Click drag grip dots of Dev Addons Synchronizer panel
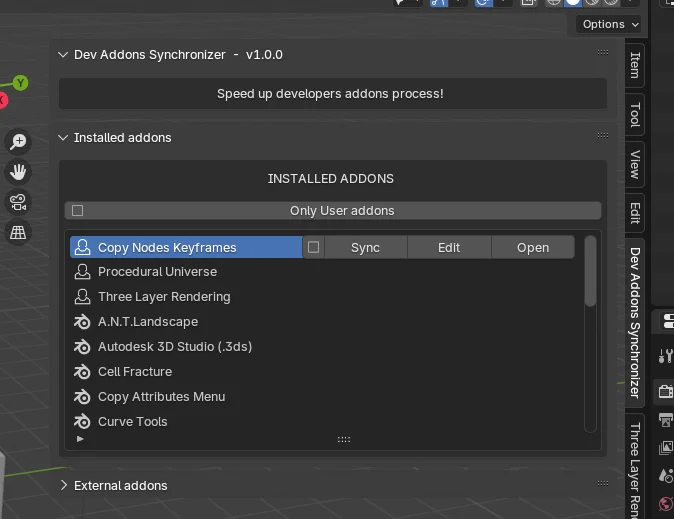674x519 pixels. (603, 52)
